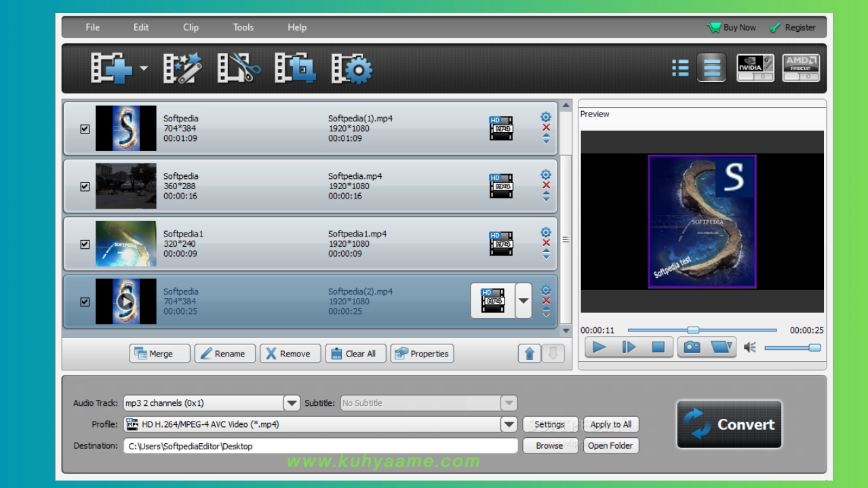Uncheck the Softpedia(1).mp4 row checkbox
The width and height of the screenshot is (868, 488).
(x=85, y=129)
